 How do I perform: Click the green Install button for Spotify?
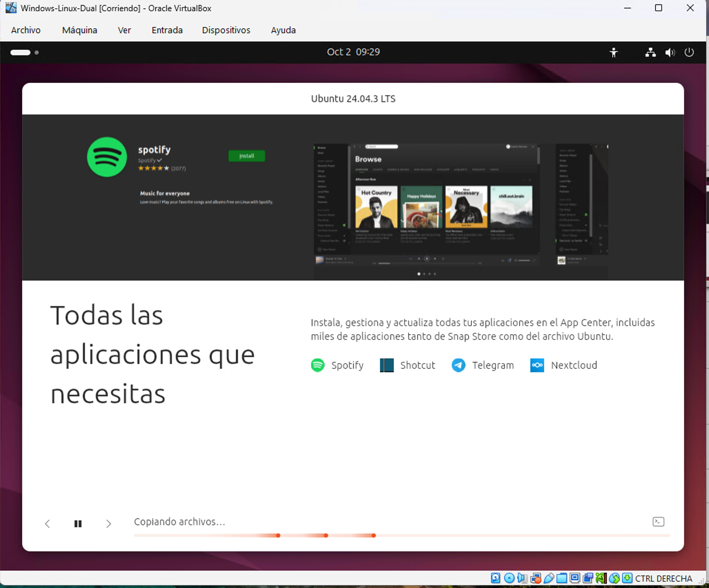tap(247, 156)
